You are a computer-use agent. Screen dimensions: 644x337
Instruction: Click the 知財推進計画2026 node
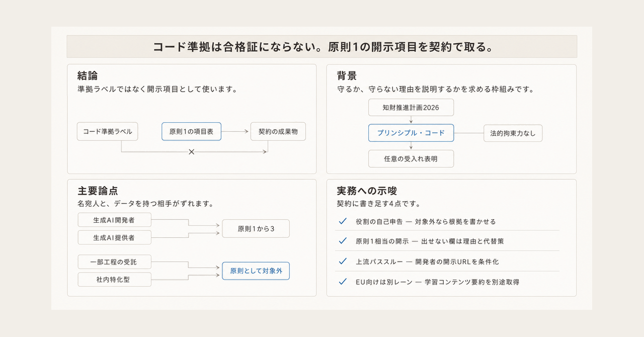(x=411, y=107)
